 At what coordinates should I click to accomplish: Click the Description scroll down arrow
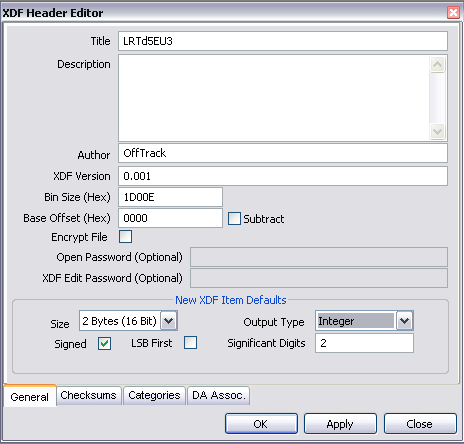[437, 131]
